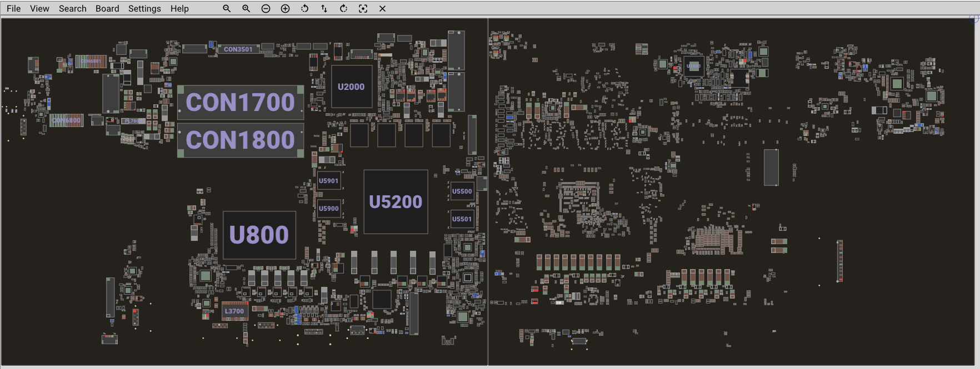
Task: Rotate board counter-clockwise
Action: [304, 8]
